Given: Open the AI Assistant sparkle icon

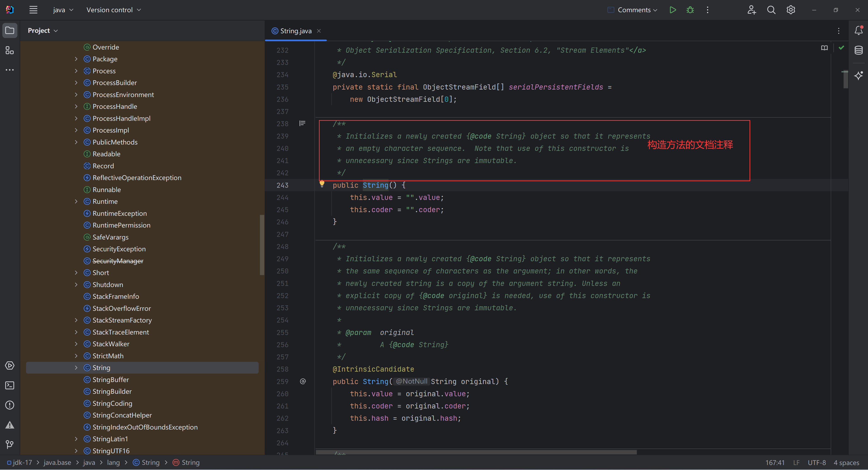Looking at the screenshot, I should point(859,75).
